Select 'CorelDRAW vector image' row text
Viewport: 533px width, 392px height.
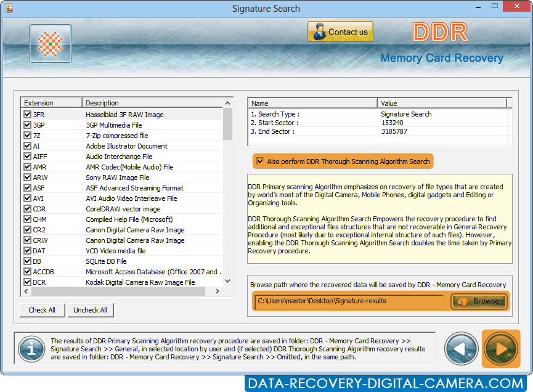[x=123, y=209]
